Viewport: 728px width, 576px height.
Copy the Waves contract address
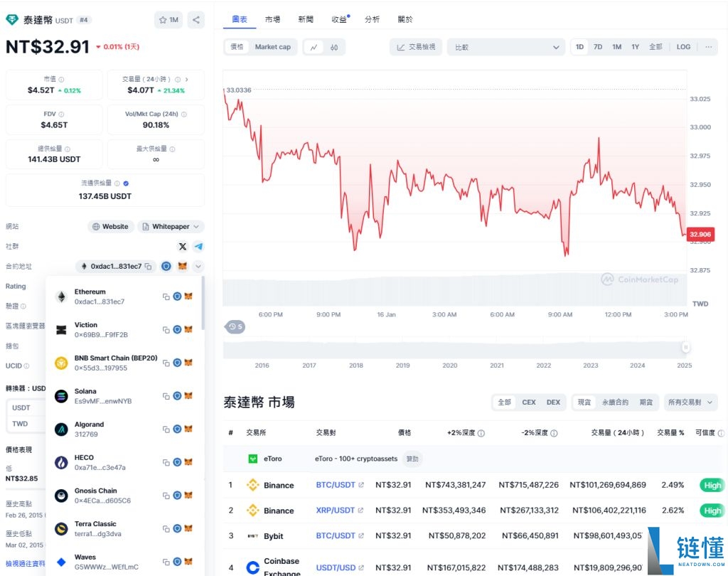(166, 562)
